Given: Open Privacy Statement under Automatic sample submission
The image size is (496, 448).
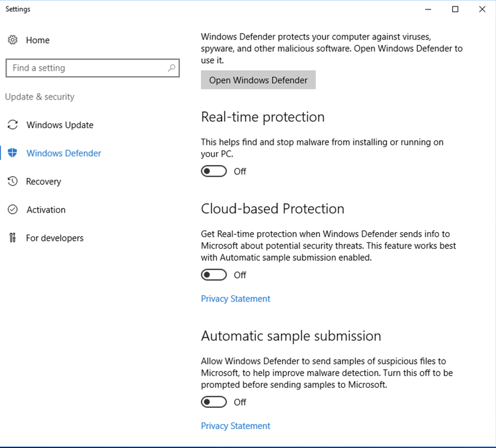Looking at the screenshot, I should 236,426.
